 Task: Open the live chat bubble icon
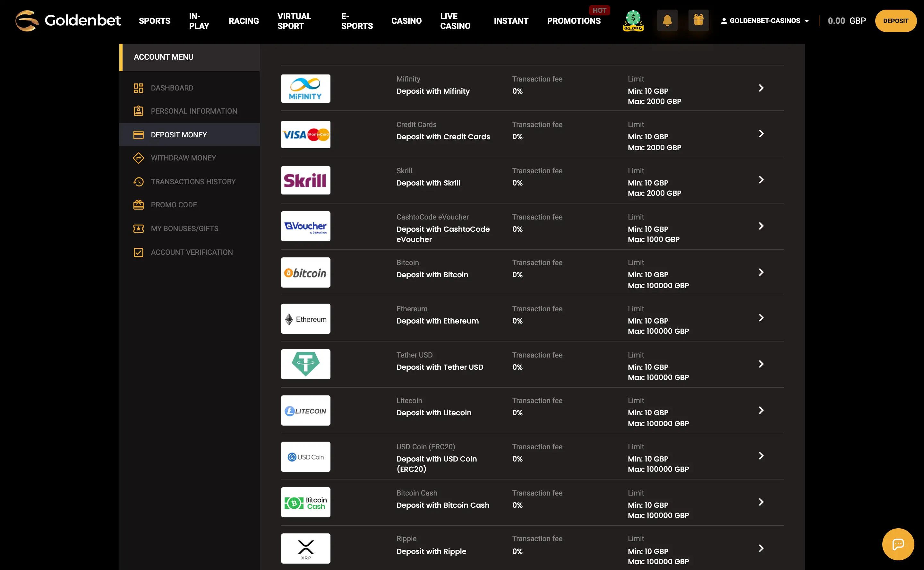[x=898, y=544]
